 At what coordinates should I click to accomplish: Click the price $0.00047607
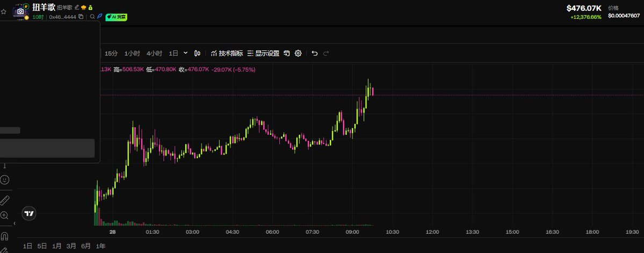tap(624, 16)
